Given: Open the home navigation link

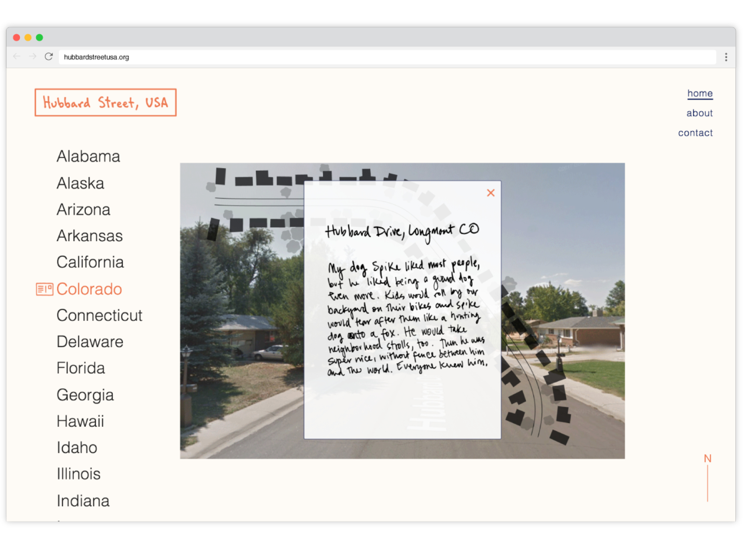Looking at the screenshot, I should (699, 93).
